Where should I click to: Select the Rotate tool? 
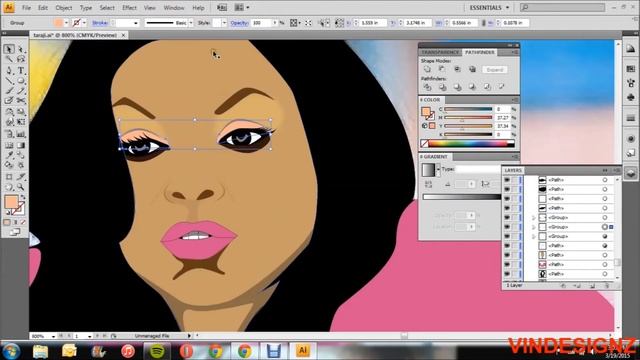(9, 112)
